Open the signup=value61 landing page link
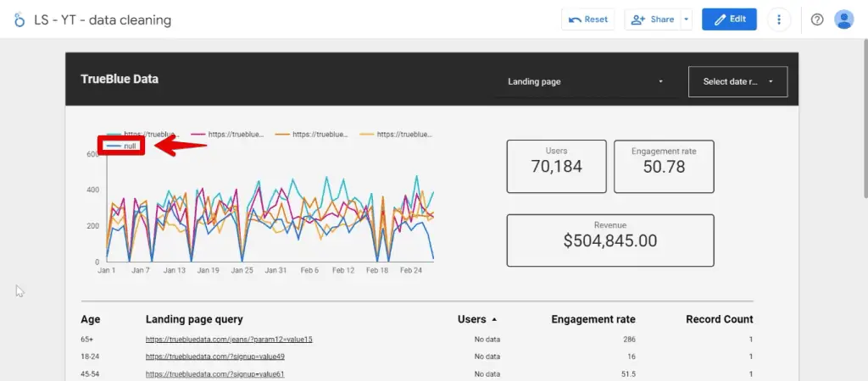Screen dimensions: 868x381 pos(214,373)
